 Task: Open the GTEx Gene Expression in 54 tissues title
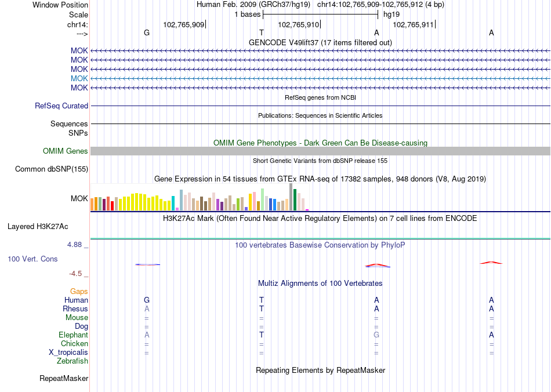click(x=320, y=179)
